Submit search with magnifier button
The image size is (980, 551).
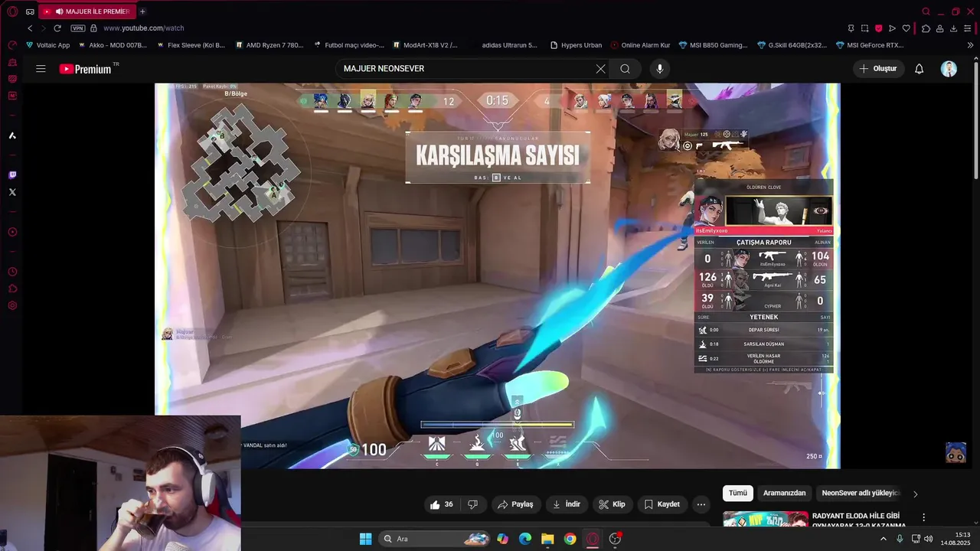pyautogui.click(x=626, y=69)
